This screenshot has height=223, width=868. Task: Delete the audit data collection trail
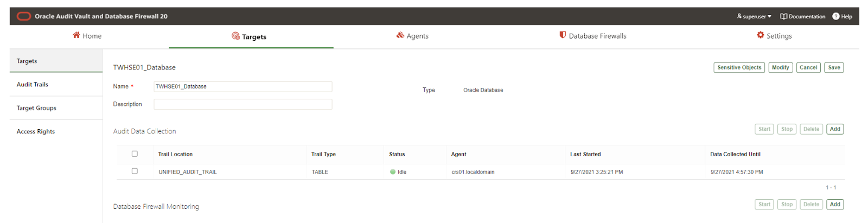pos(811,129)
